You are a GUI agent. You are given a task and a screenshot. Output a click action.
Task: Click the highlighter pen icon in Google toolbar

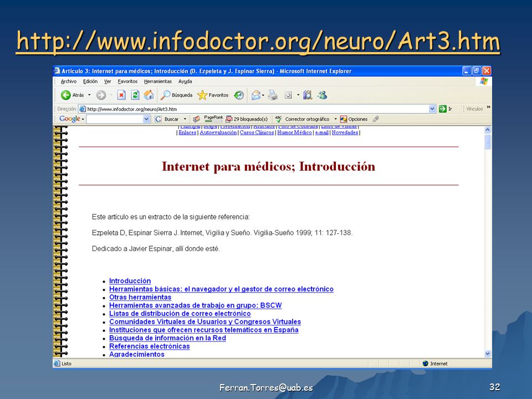click(x=376, y=119)
